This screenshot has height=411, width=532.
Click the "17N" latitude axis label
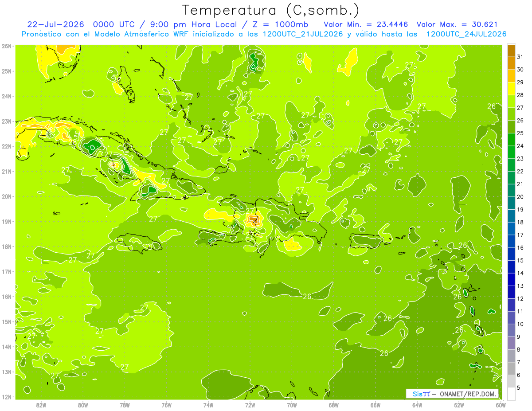click(6, 271)
